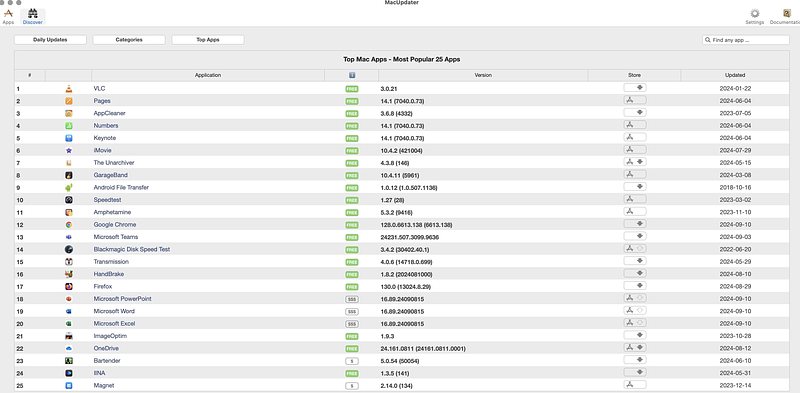Select the Android File Transfer name
The width and height of the screenshot is (800, 393).
pyautogui.click(x=121, y=187)
